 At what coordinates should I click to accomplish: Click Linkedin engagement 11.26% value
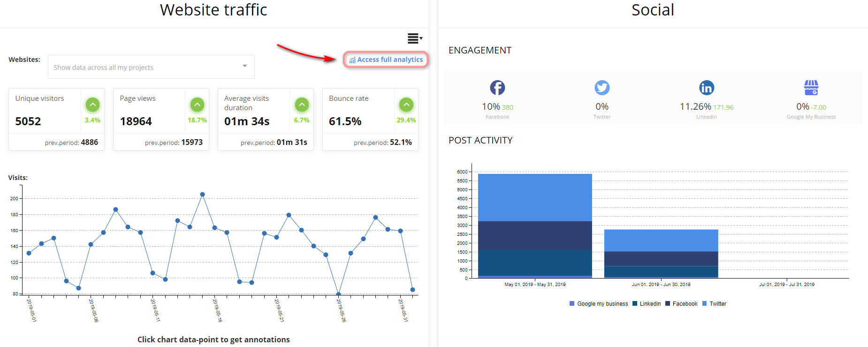pyautogui.click(x=695, y=106)
